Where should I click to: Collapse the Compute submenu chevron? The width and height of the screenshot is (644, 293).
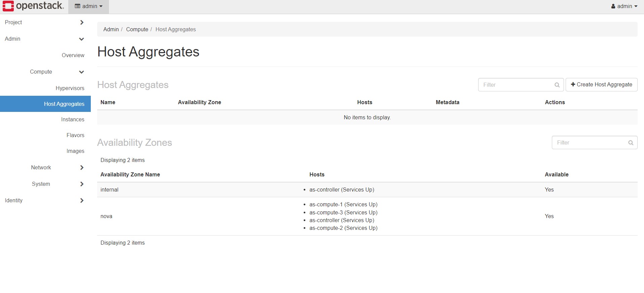pyautogui.click(x=81, y=72)
